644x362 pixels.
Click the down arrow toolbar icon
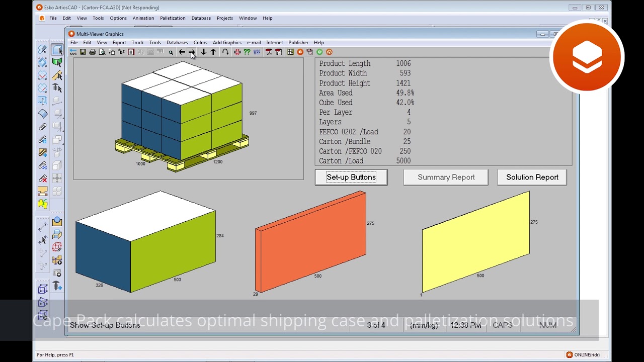coord(203,52)
